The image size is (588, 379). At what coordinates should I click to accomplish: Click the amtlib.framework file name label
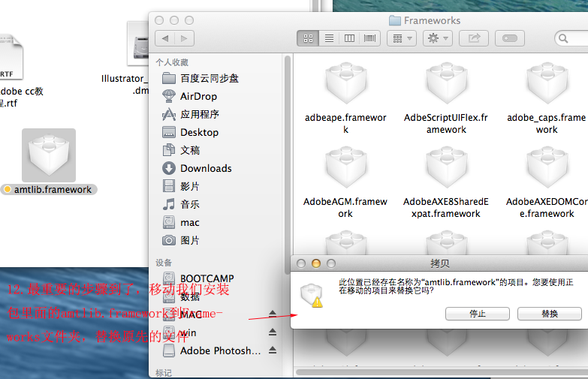[53, 190]
